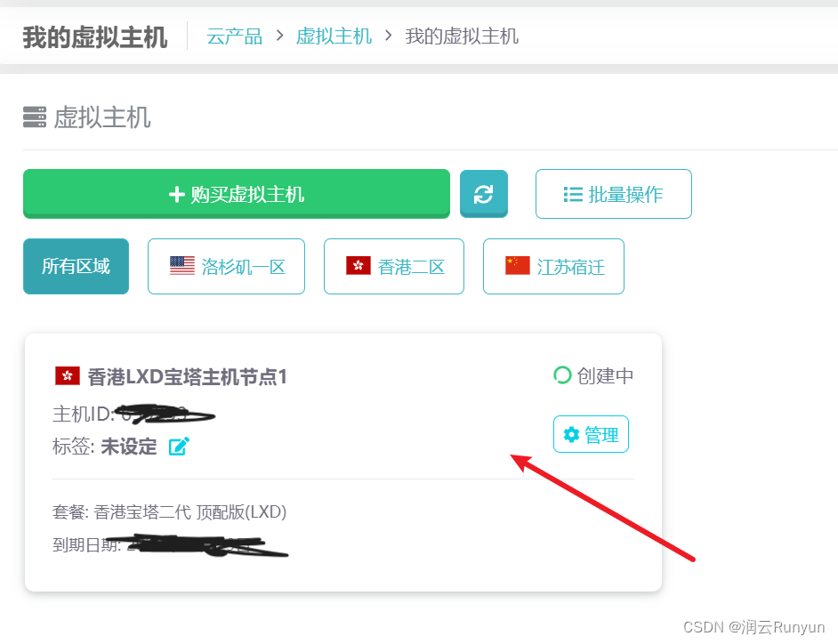Click the server stack icon beside 虚拟主机
The image size is (838, 644).
coord(35,117)
